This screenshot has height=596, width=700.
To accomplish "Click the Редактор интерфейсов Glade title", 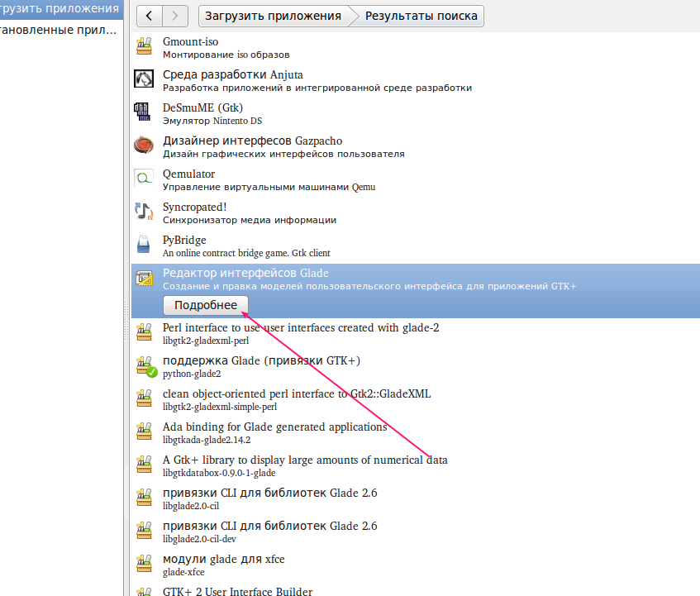I will [x=245, y=273].
